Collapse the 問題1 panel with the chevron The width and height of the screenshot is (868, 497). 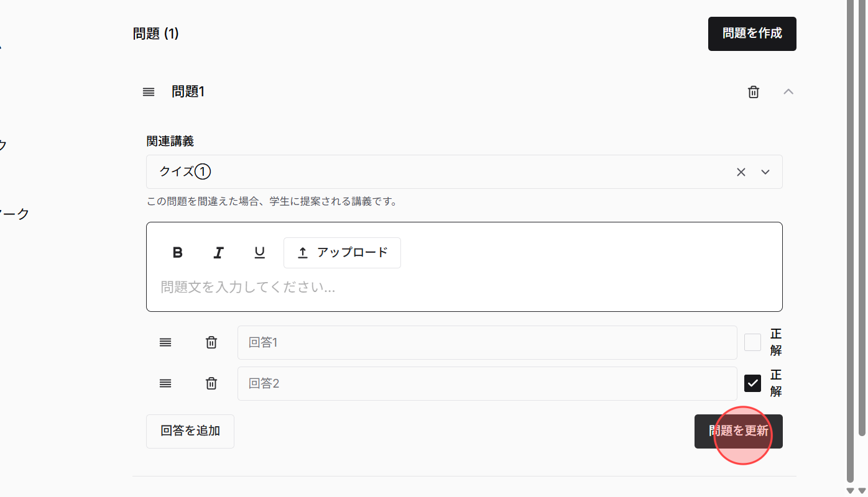[788, 91]
